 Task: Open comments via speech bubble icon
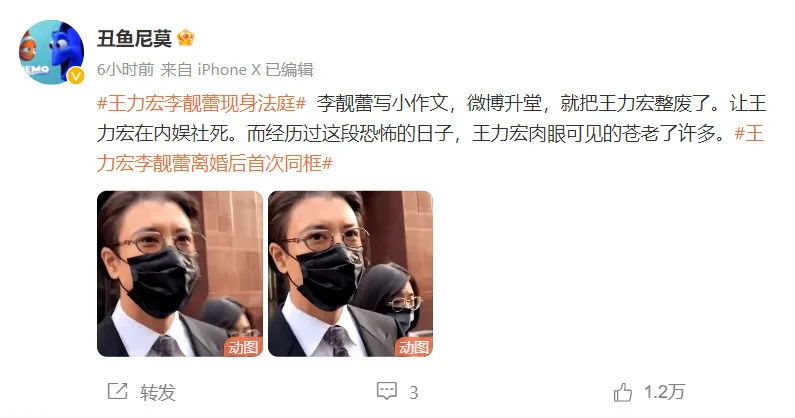[x=386, y=391]
